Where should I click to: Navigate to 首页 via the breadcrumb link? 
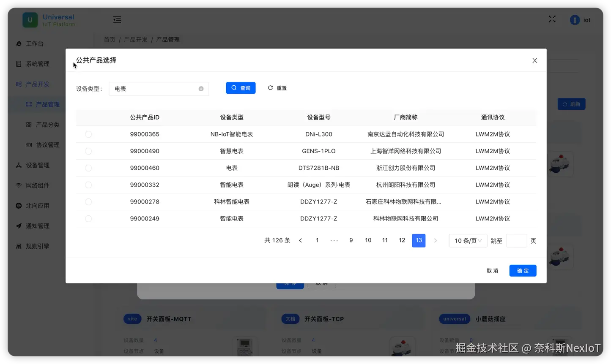point(109,39)
